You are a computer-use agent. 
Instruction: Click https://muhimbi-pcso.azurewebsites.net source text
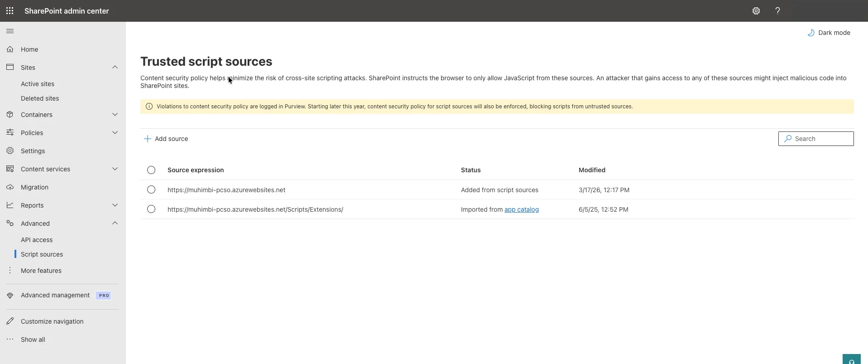226,190
